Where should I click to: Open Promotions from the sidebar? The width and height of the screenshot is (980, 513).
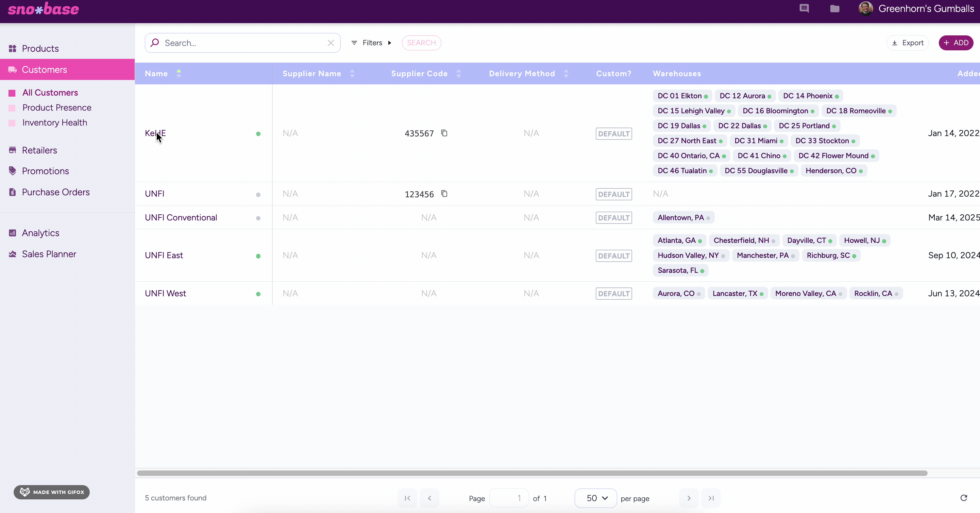[45, 171]
